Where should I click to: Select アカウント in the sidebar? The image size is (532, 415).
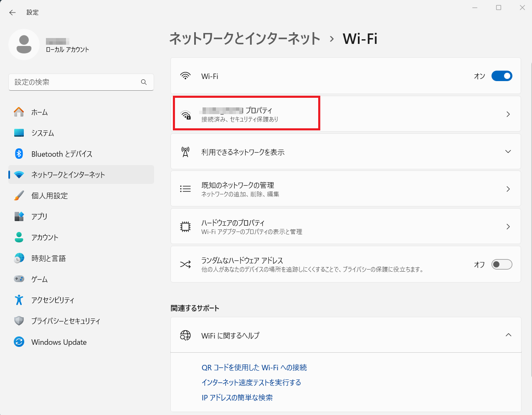point(81,237)
